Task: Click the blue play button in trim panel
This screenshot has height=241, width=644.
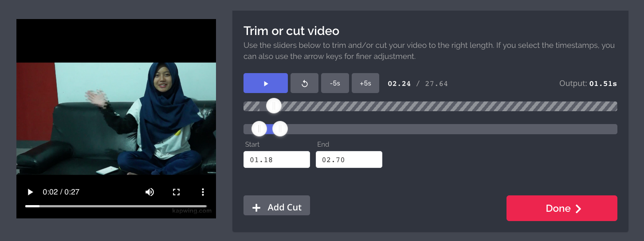Action: pos(266,83)
